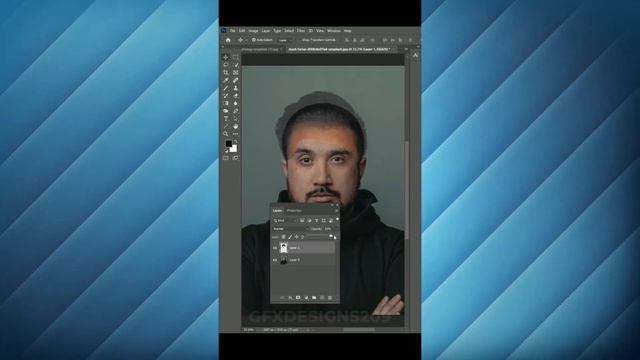Select the Spot Healing Brush tool

(236, 80)
